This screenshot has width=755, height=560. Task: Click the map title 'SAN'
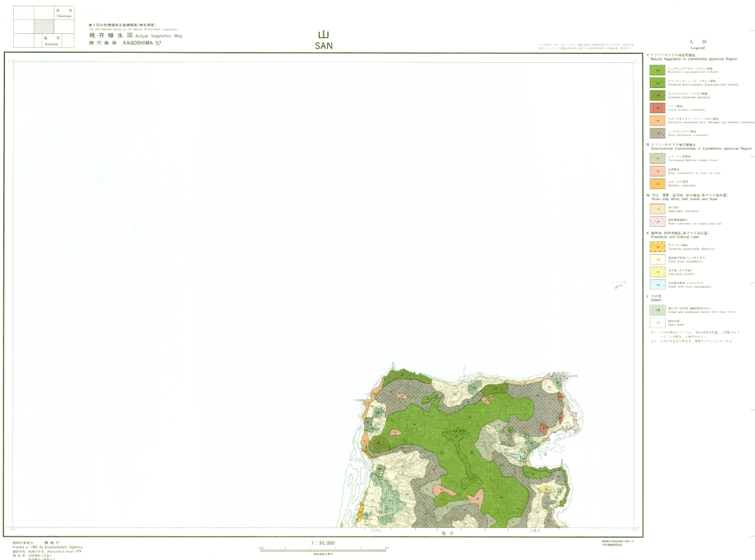324,45
